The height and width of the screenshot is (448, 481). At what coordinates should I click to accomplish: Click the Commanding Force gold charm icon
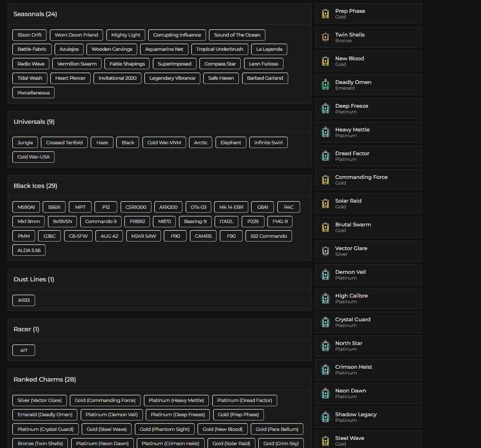(x=326, y=180)
